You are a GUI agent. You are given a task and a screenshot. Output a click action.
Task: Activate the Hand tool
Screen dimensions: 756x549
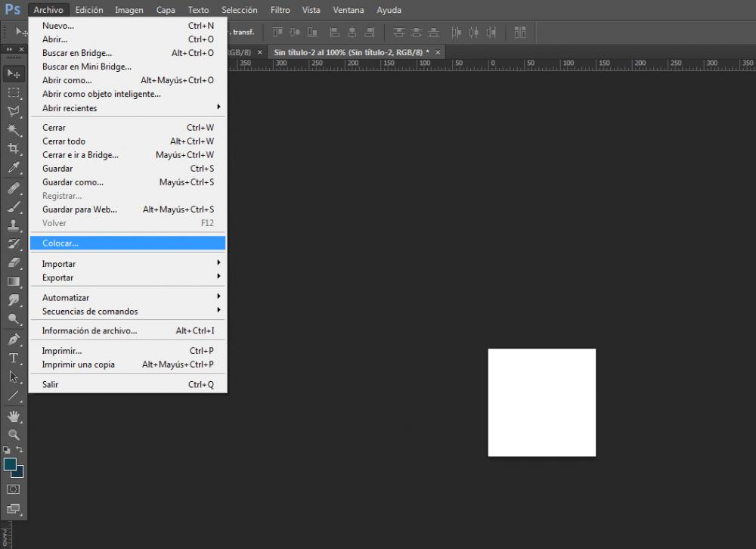coord(14,416)
